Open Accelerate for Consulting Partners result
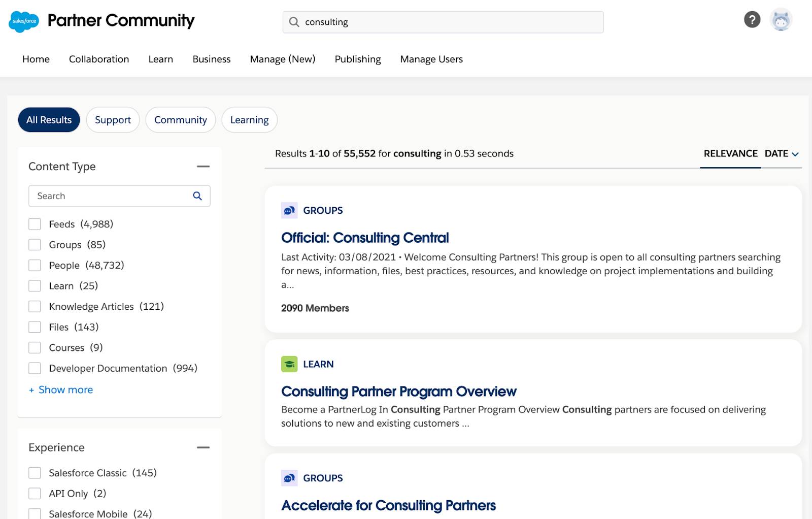The width and height of the screenshot is (812, 519). click(388, 506)
